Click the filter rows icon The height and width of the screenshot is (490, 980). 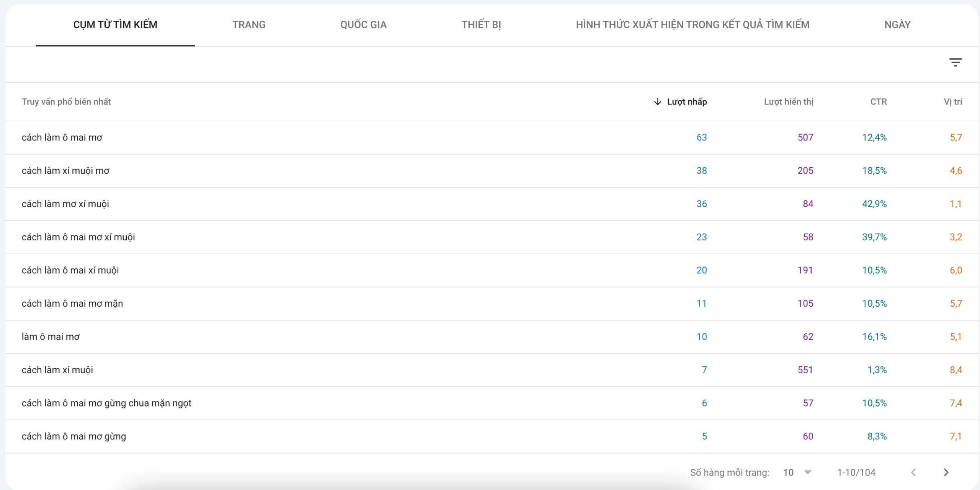955,62
